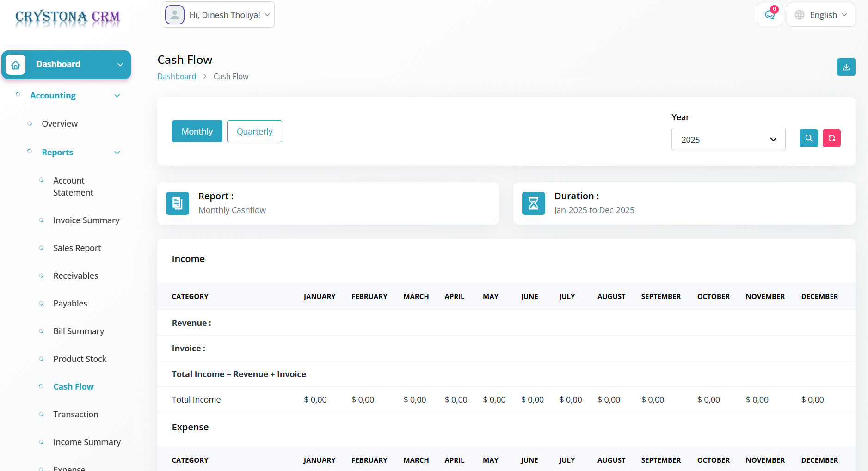Click the pink reset refresh button
The image size is (868, 471).
coord(831,138)
